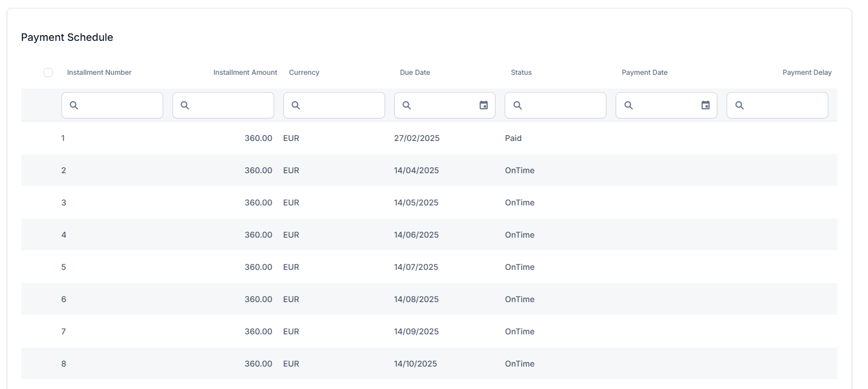Open the Due Date calendar picker icon

tap(483, 105)
